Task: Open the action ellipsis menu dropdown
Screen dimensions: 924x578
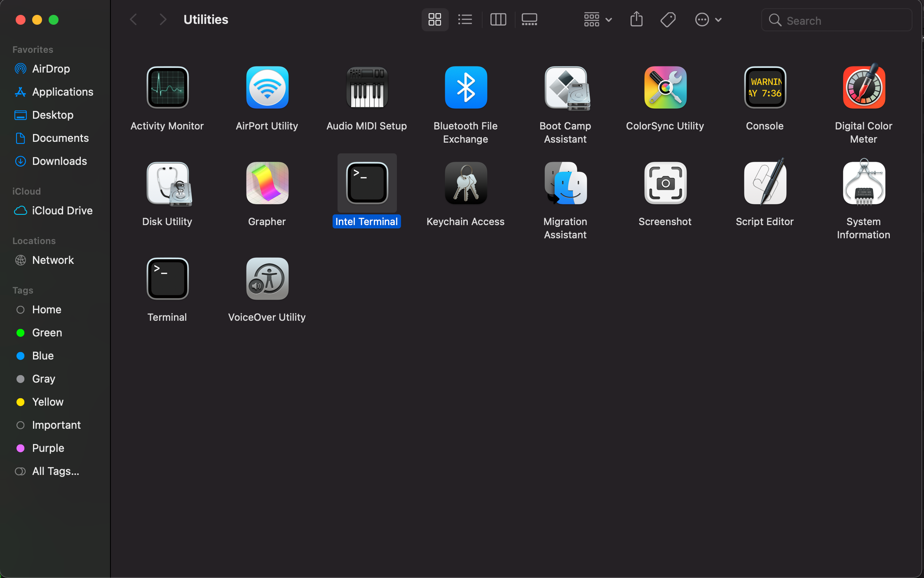Action: click(708, 19)
